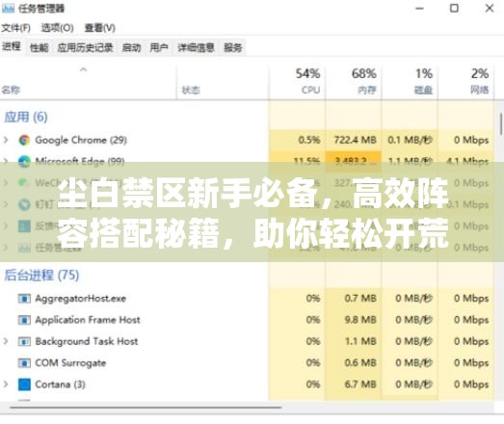Screen dimensions: 504x424
Task: Switch to the 详细信息 tab
Action: pos(196,48)
